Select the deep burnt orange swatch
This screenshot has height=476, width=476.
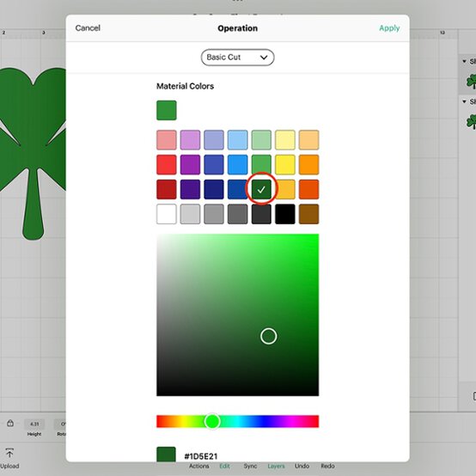[308, 189]
